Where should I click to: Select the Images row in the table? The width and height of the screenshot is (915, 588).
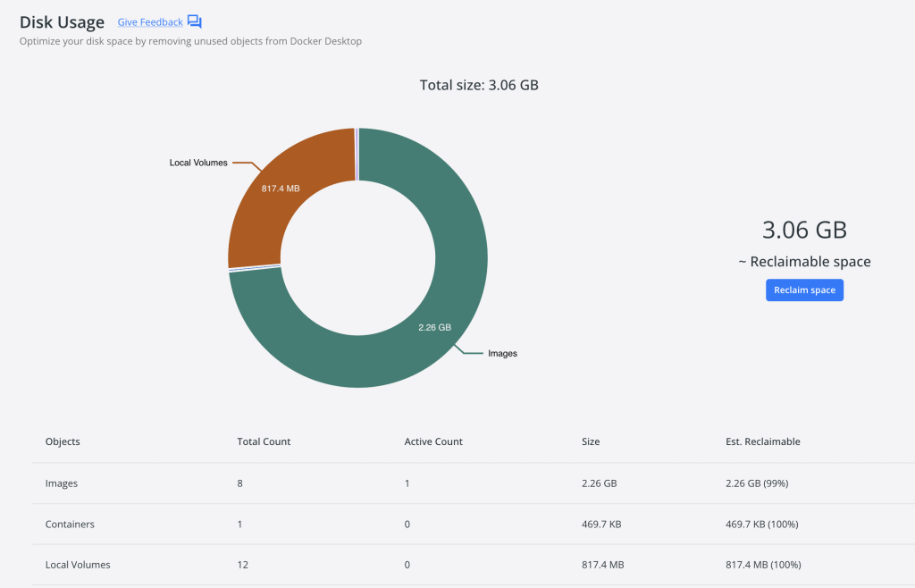click(x=62, y=483)
